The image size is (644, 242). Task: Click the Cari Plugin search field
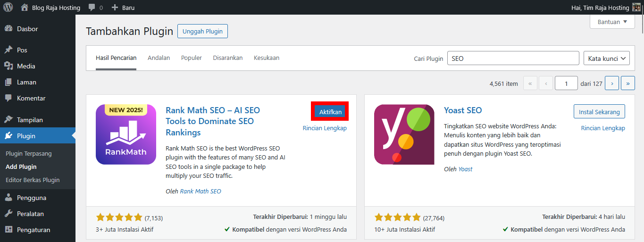click(x=513, y=58)
